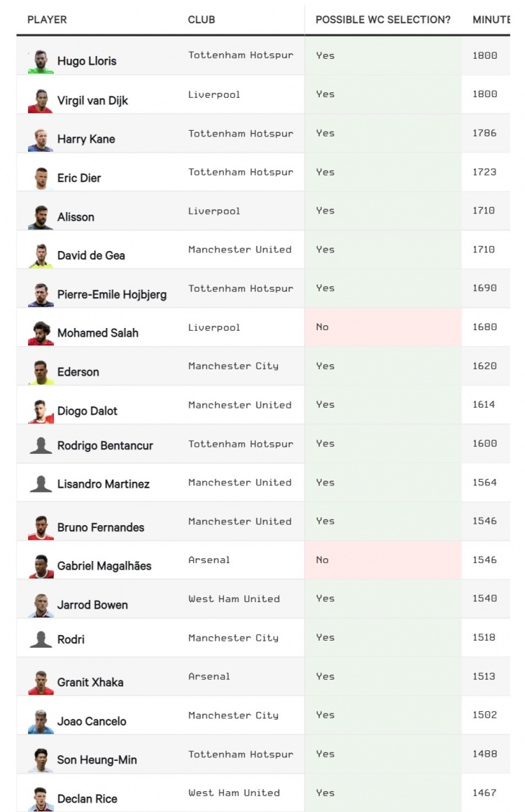The width and height of the screenshot is (525, 812).
Task: Select Mohamed Salah's player photo
Action: [41, 333]
